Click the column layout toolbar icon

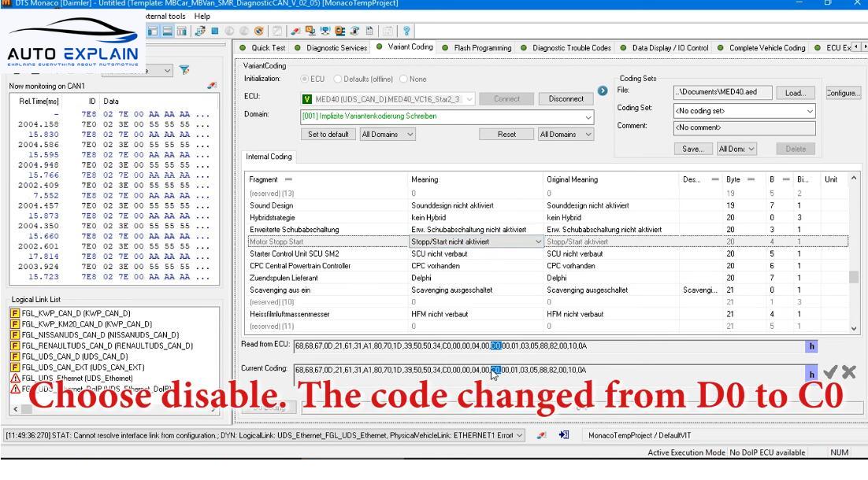(181, 31)
